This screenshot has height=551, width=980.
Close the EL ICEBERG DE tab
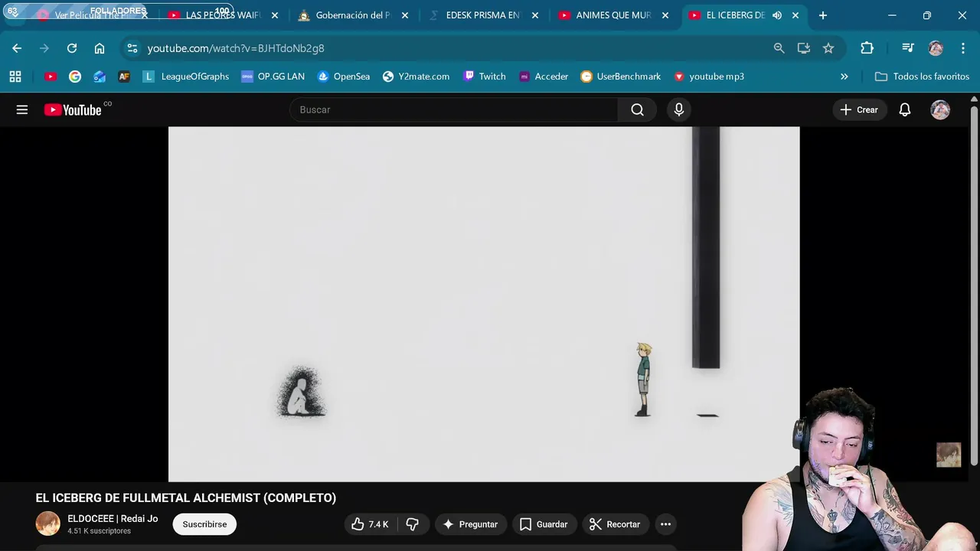coord(795,15)
